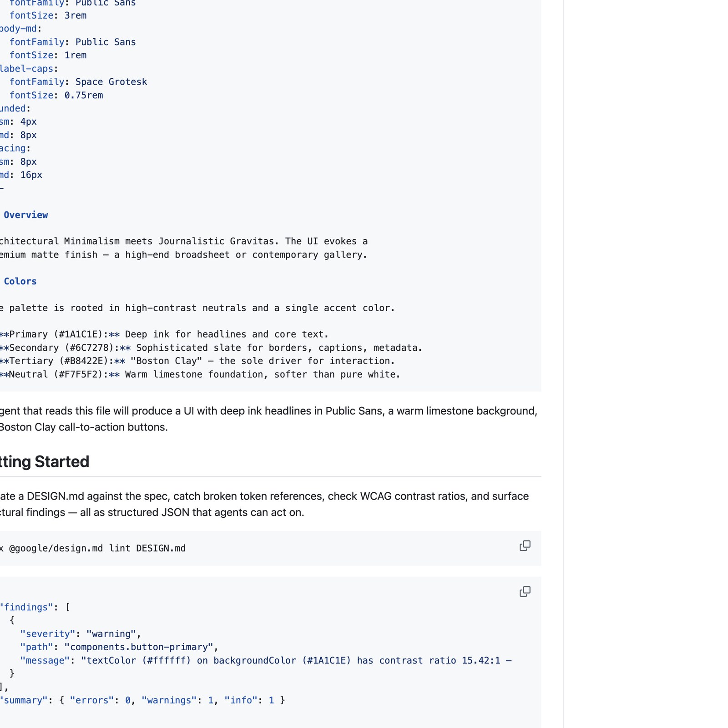
Task: Click the label-caps key in the YAML
Action: tap(28, 69)
